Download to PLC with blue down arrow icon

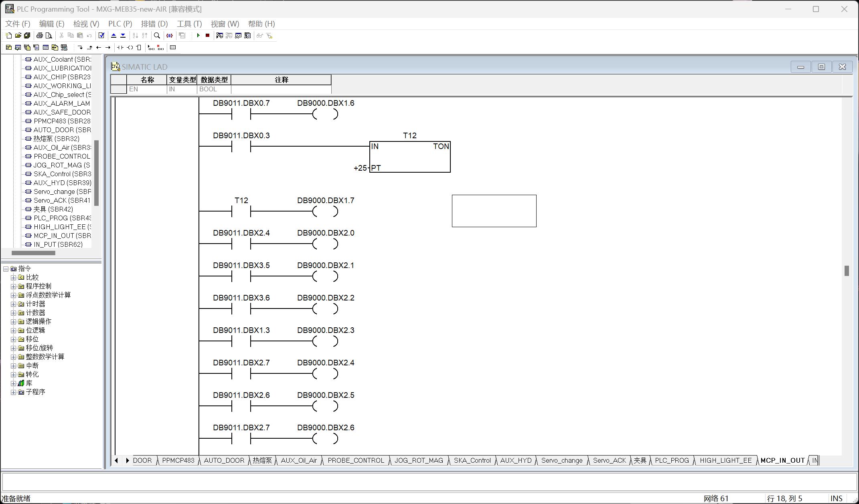(x=123, y=36)
